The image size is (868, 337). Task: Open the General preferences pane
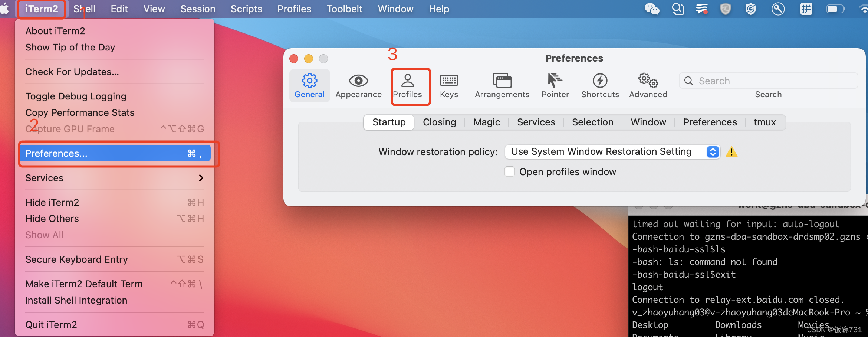(309, 85)
